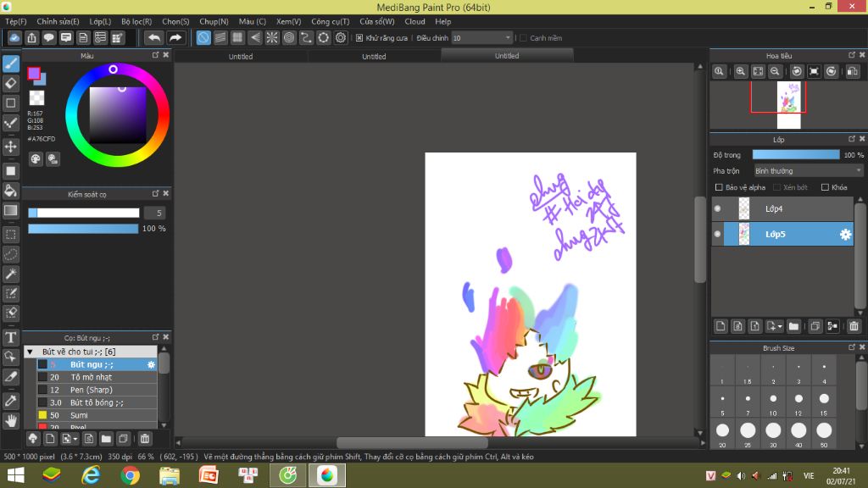Zoom in on the navigator
This screenshot has height=488, width=868.
[740, 71]
